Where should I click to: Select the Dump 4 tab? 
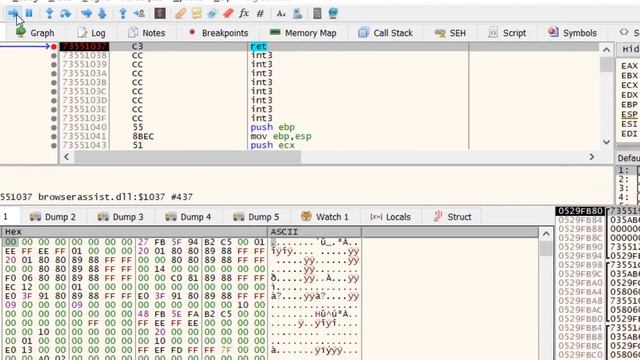click(188, 217)
